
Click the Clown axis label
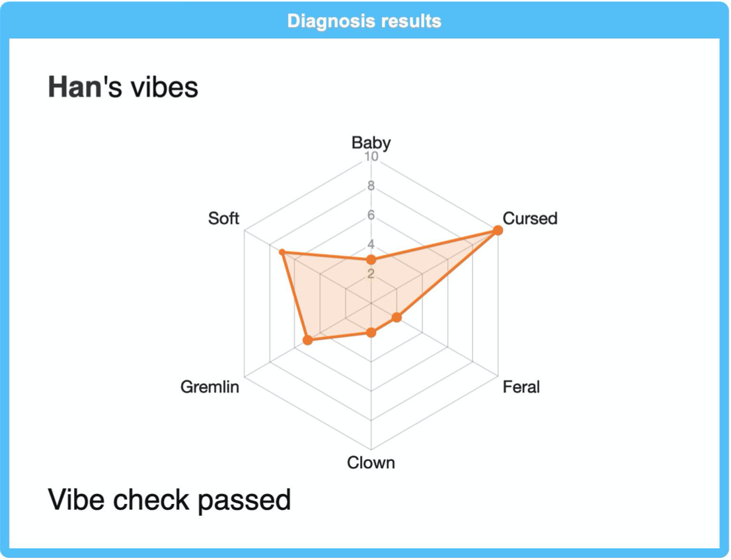[x=371, y=463]
